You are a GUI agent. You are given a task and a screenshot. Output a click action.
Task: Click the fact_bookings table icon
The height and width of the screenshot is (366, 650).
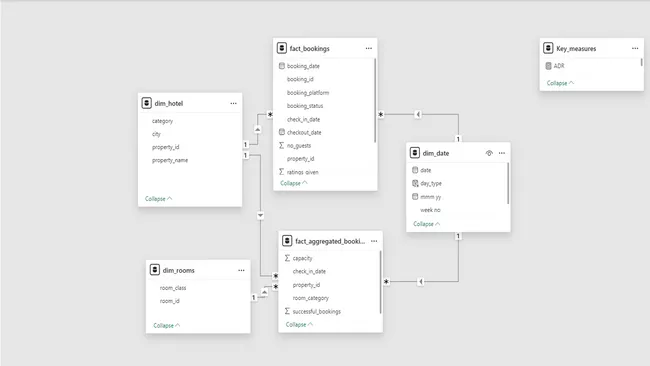click(281, 48)
